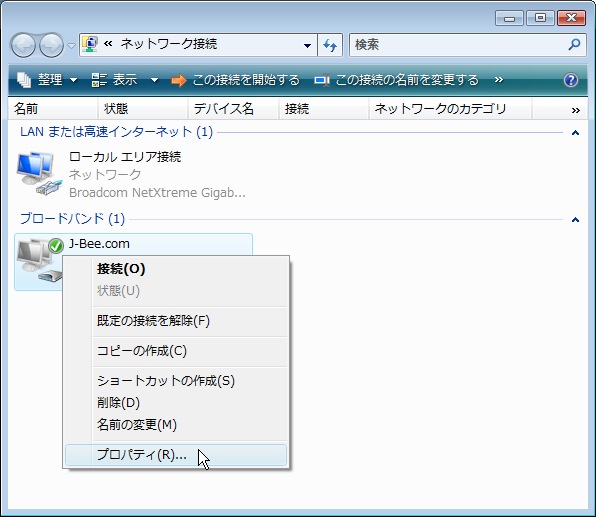The image size is (596, 517).
Task: Click into the 検索 search field
Action: pos(458,45)
